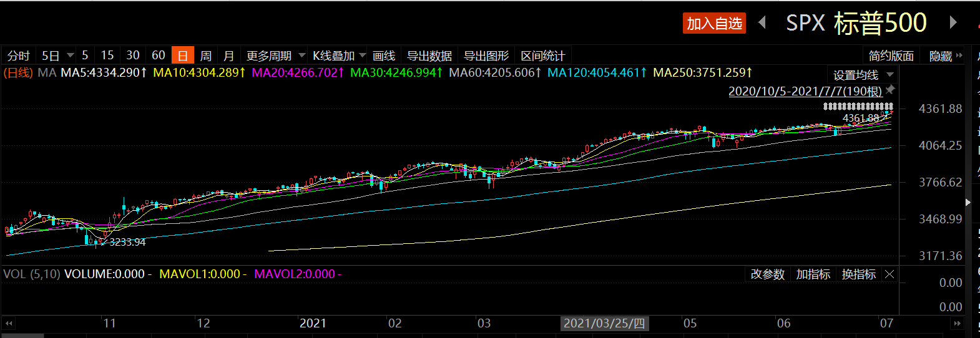Click the SPX 标普500 title
Image resolution: width=980 pixels, height=338 pixels.
point(856,23)
